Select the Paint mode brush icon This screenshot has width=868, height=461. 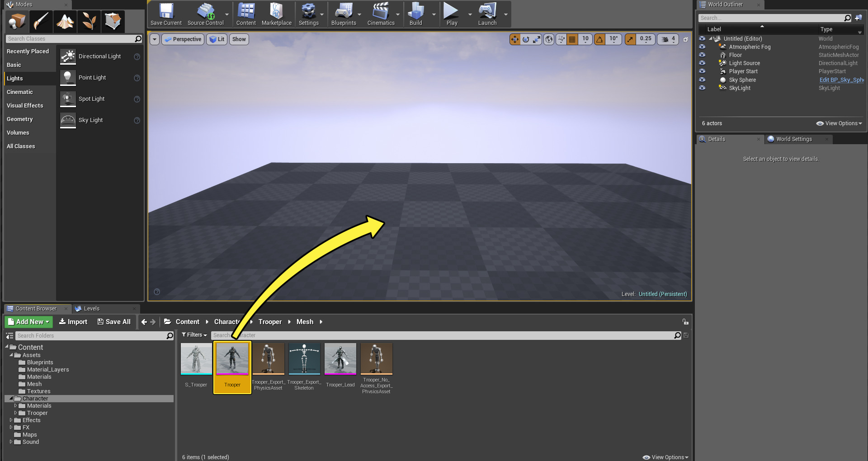tap(41, 21)
